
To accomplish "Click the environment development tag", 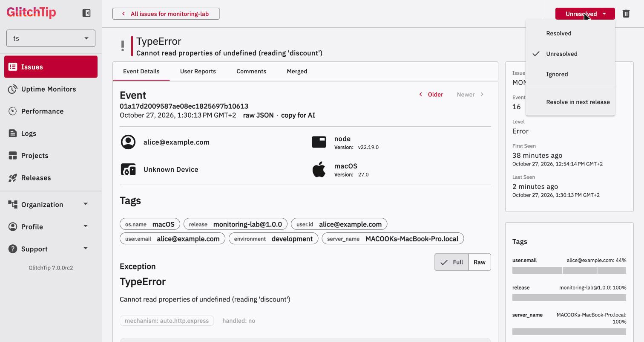I will point(273,239).
